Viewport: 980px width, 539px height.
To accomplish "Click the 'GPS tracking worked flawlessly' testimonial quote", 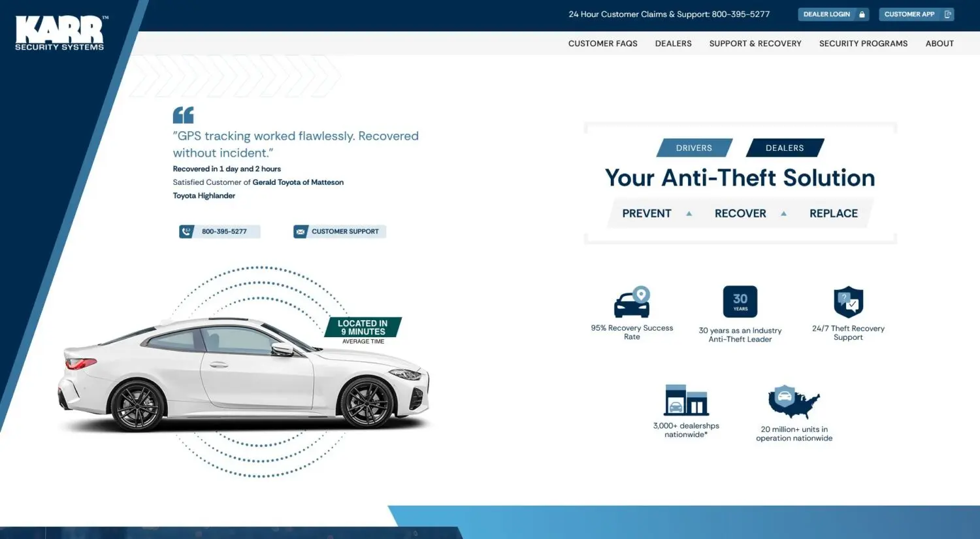I will (295, 144).
